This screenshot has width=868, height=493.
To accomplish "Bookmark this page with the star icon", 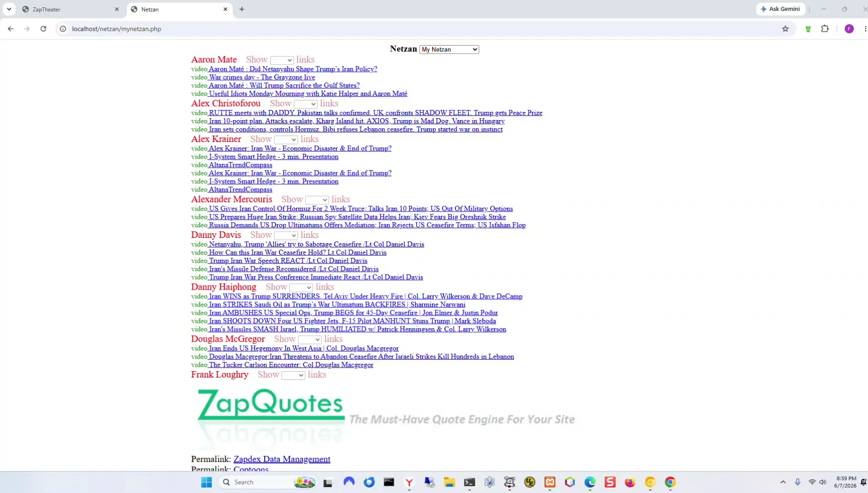I will 786,29.
